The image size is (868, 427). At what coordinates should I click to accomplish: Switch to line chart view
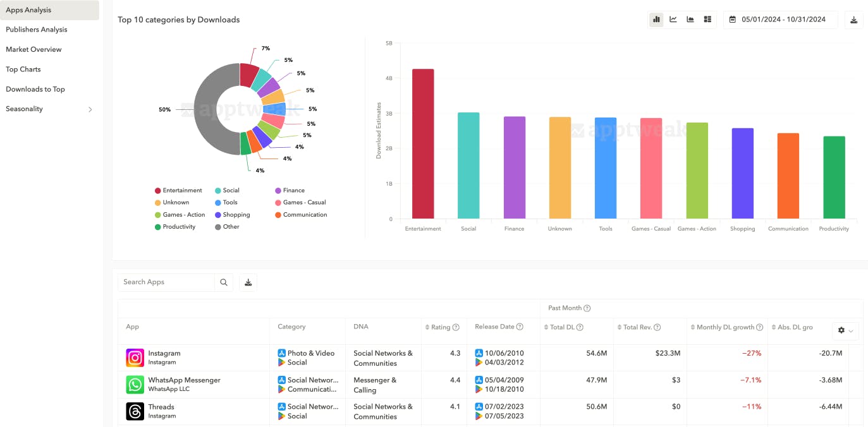673,20
